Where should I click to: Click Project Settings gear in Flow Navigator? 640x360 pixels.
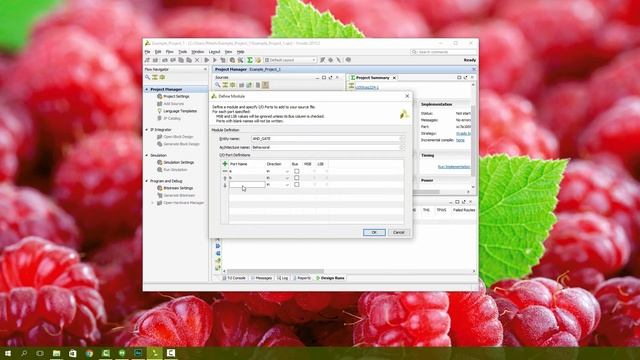[x=160, y=96]
